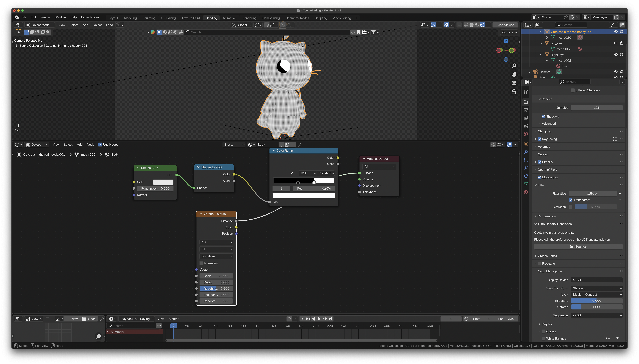Open the File menu
This screenshot has width=639, height=364.
tap(24, 17)
